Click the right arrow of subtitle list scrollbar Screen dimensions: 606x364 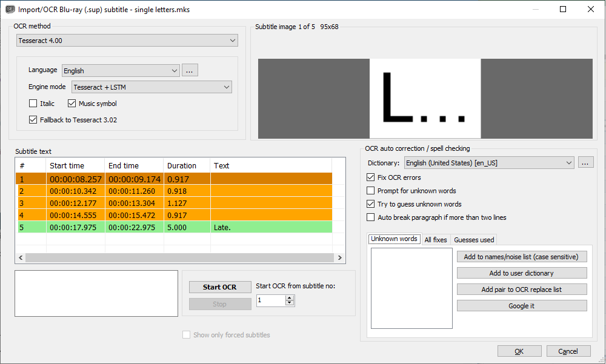(340, 258)
